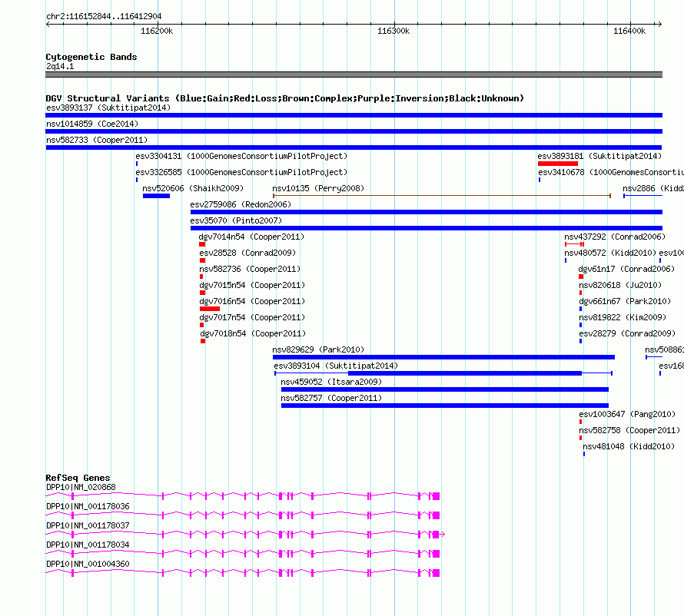Click nsv481048 (Kidd2010) label

pyautogui.click(x=629, y=446)
